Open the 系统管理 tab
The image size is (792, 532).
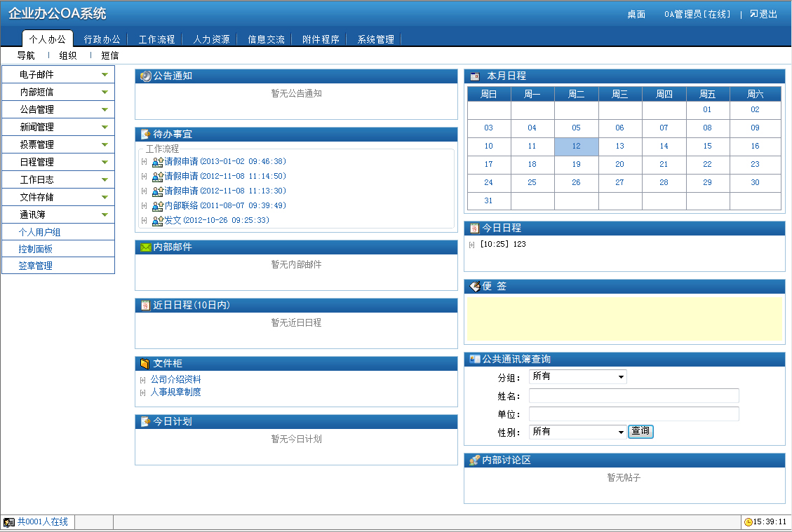[x=375, y=40]
